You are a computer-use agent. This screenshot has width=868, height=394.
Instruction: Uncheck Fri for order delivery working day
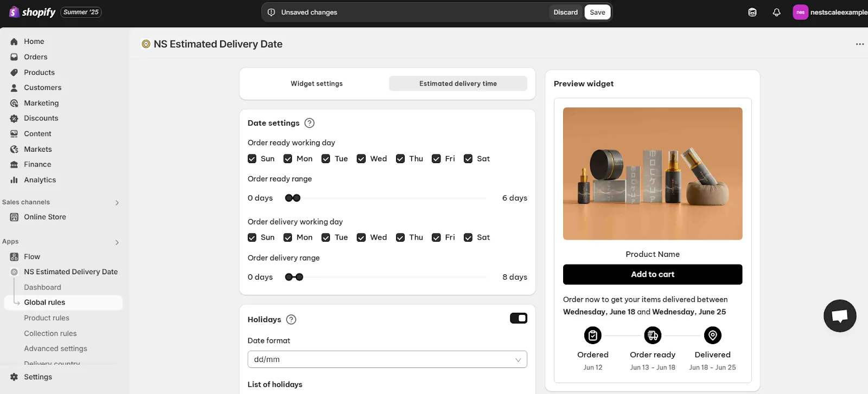point(436,237)
